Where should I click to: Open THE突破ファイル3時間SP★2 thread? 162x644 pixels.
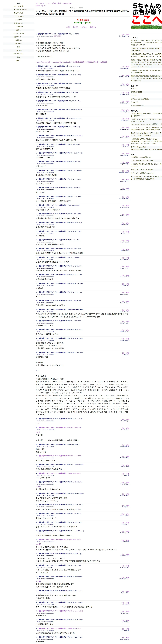tap(141, 157)
